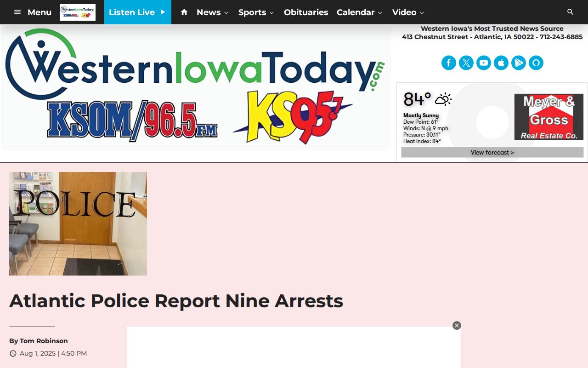The width and height of the screenshot is (588, 368).
Task: Click the partly sunny weather icon
Action: [443, 99]
